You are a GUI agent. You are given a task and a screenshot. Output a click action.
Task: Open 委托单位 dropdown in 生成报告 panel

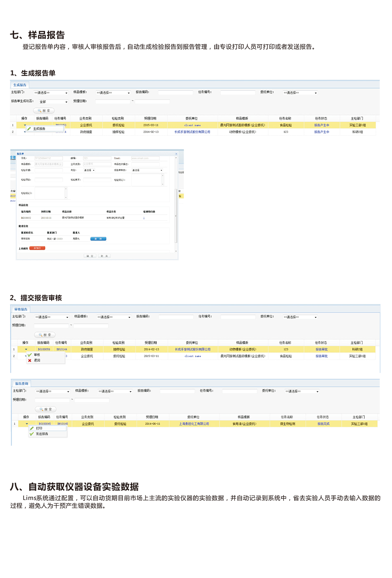(x=300, y=92)
